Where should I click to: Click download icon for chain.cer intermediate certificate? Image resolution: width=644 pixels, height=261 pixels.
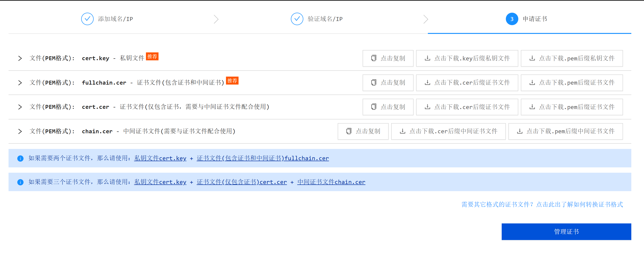pos(402,131)
